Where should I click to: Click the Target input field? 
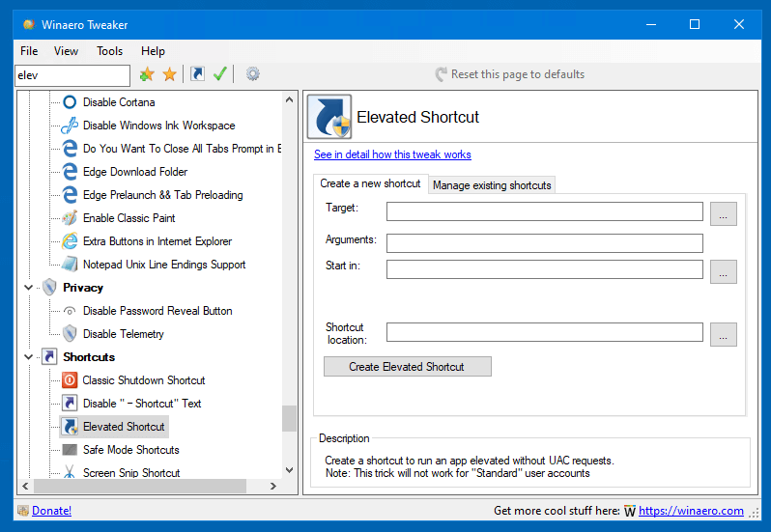point(544,211)
